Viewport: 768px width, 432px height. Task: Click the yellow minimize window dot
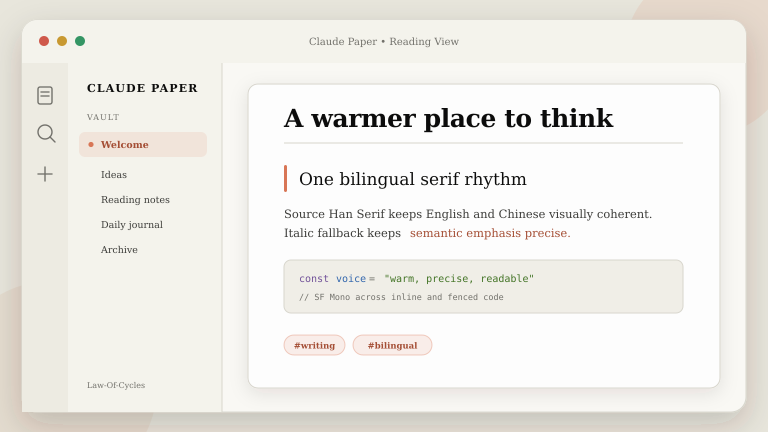pos(62,41)
